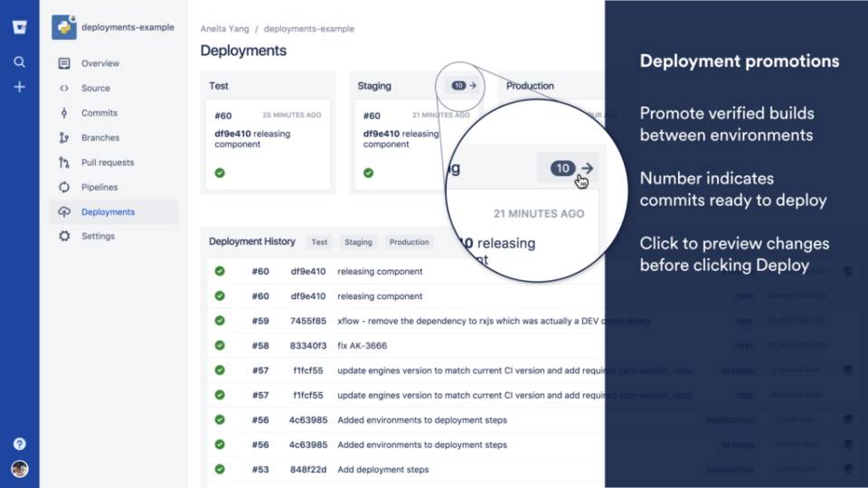This screenshot has height=488, width=868.
Task: Click success checkmark in Staging card
Action: 368,173
